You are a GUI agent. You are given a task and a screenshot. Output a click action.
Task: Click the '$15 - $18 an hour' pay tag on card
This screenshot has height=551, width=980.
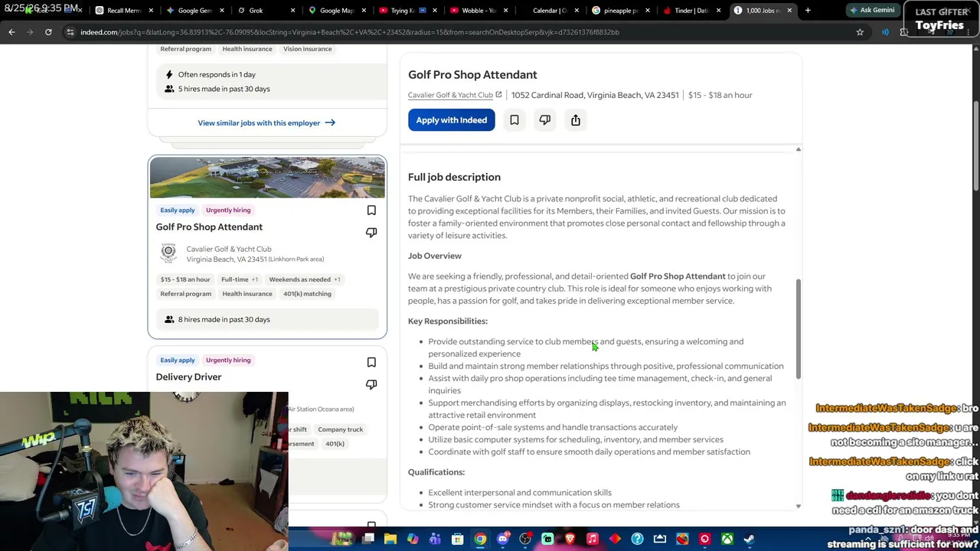coord(185,279)
